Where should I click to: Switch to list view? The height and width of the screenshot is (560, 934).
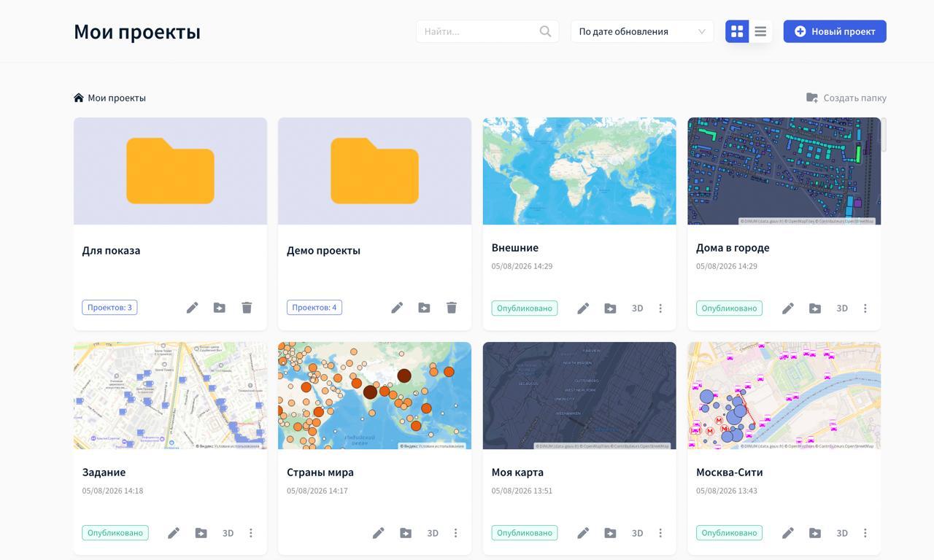coord(760,31)
